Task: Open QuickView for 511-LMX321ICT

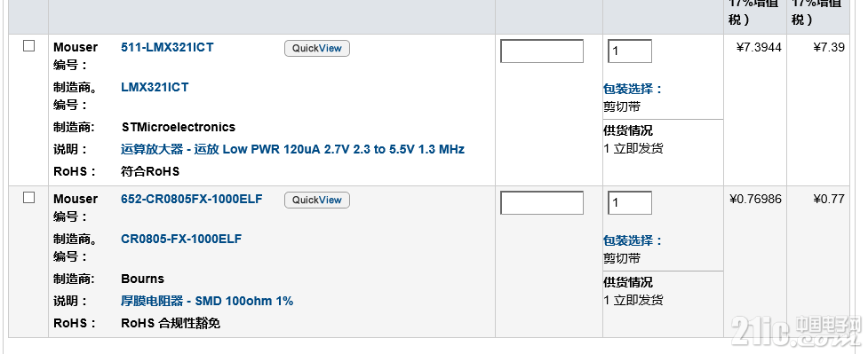Action: tap(317, 48)
